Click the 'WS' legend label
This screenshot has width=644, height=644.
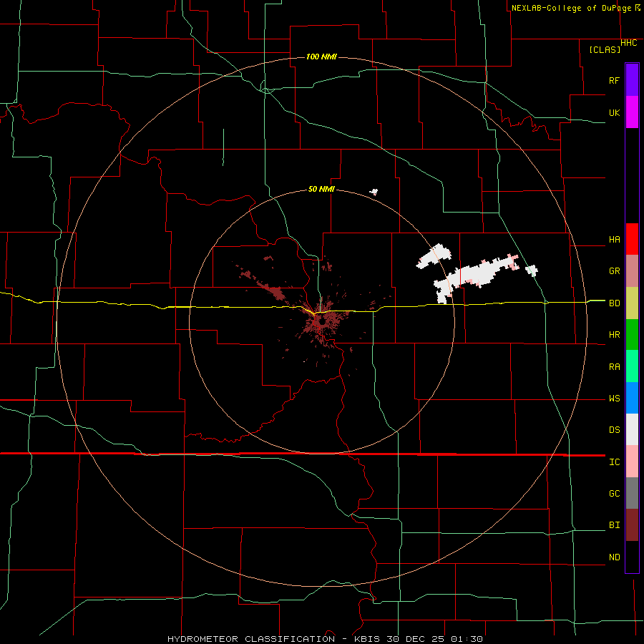pos(614,399)
